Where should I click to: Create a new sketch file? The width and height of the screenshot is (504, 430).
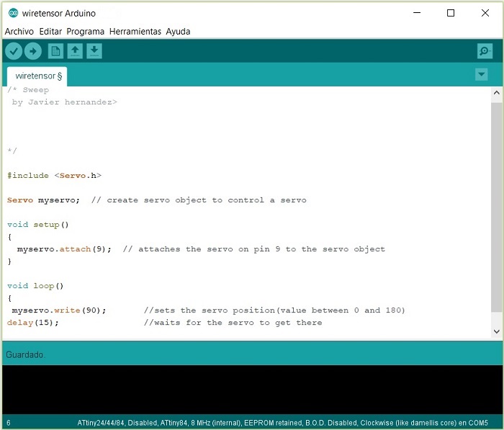pyautogui.click(x=55, y=51)
